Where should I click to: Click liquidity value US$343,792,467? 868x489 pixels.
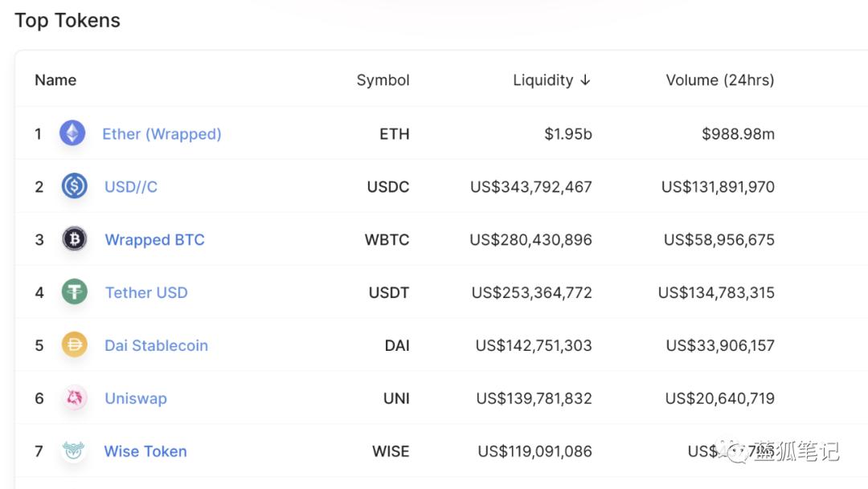click(x=531, y=187)
